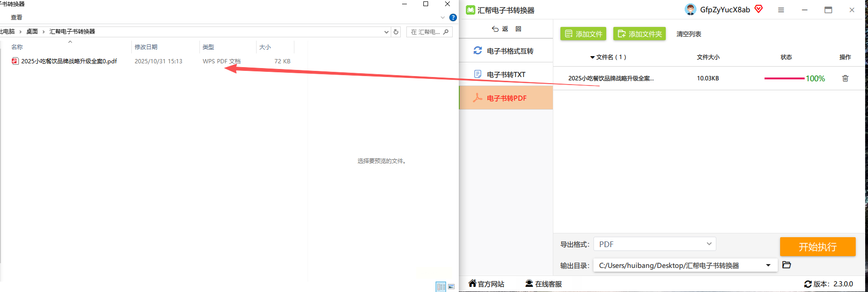Click the 添加文件 button

point(584,34)
